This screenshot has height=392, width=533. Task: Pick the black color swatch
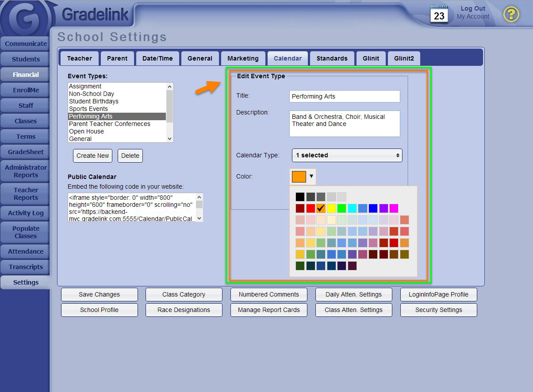[x=300, y=197]
